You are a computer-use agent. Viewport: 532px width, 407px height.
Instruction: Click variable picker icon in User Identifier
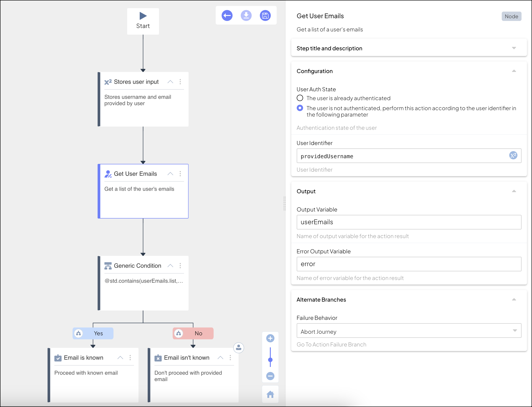tap(513, 155)
